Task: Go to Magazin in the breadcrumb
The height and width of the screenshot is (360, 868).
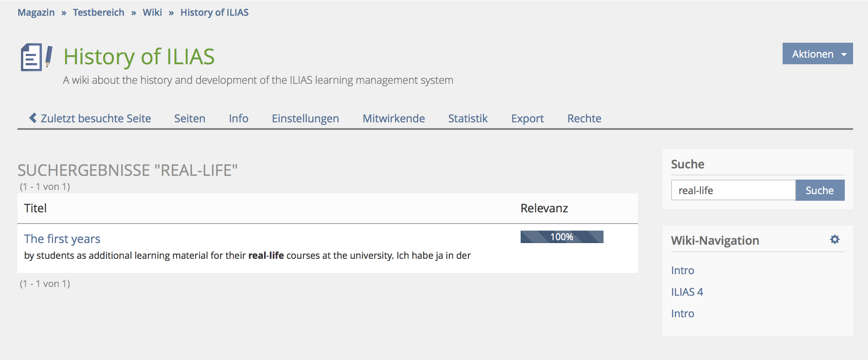Action: pyautogui.click(x=36, y=12)
